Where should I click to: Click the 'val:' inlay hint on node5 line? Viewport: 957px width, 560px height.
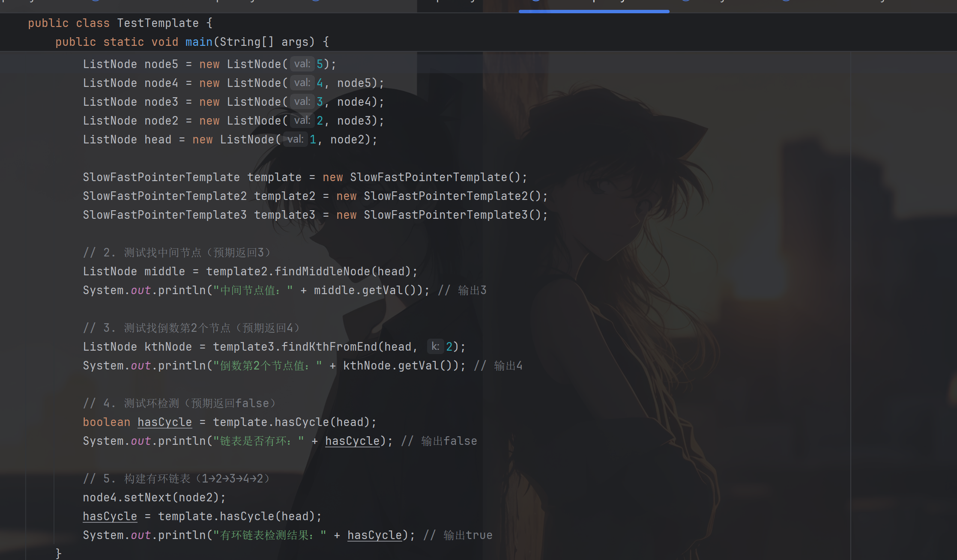pyautogui.click(x=302, y=64)
